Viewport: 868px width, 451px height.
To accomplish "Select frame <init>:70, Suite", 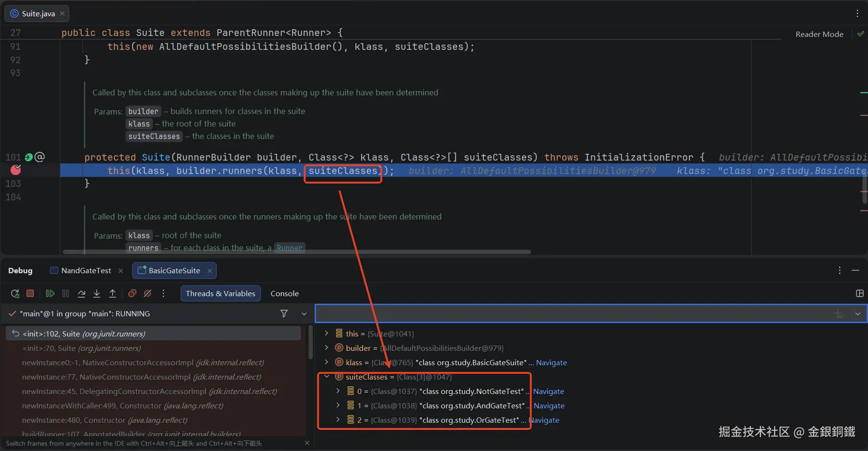I will tap(153, 348).
